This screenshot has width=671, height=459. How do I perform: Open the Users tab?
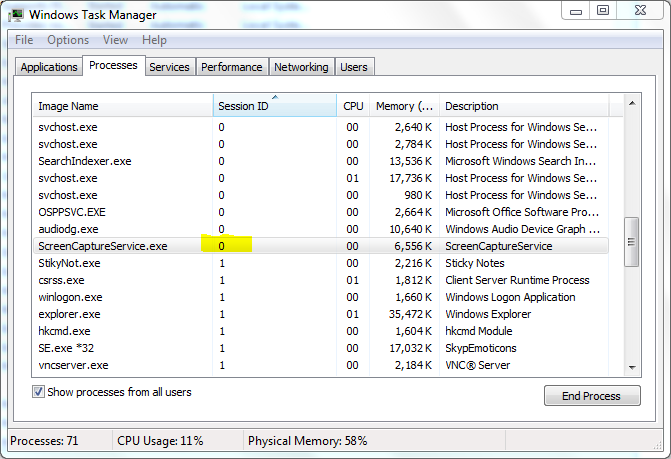pyautogui.click(x=354, y=67)
